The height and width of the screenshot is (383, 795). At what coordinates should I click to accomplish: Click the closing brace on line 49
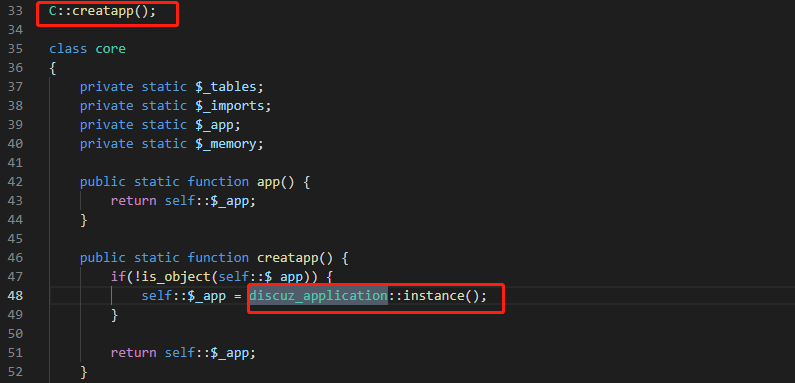click(x=115, y=315)
